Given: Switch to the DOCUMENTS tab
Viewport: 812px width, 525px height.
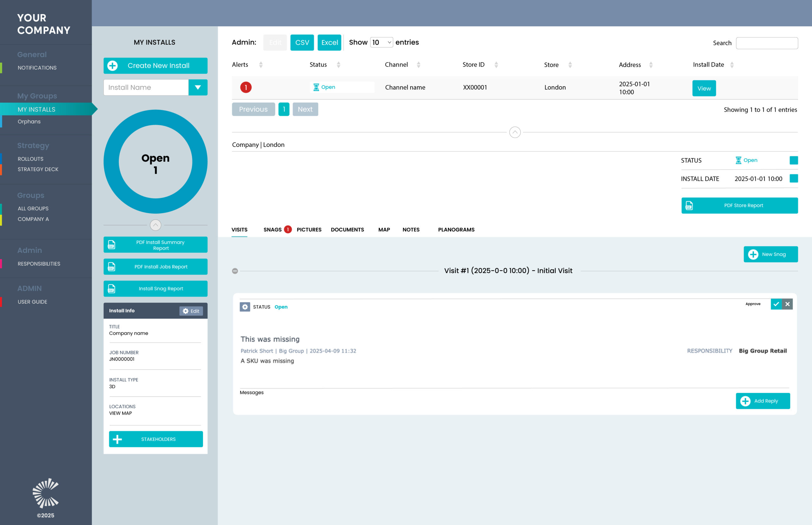Looking at the screenshot, I should (347, 230).
